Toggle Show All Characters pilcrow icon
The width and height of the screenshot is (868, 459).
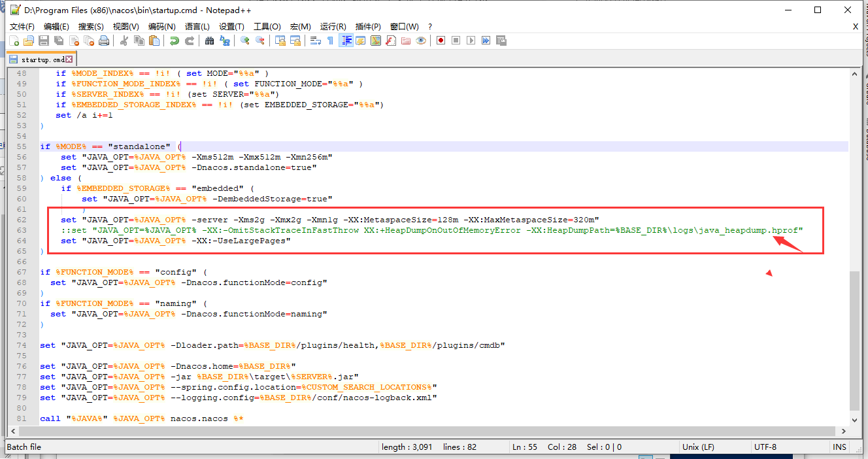pyautogui.click(x=330, y=41)
